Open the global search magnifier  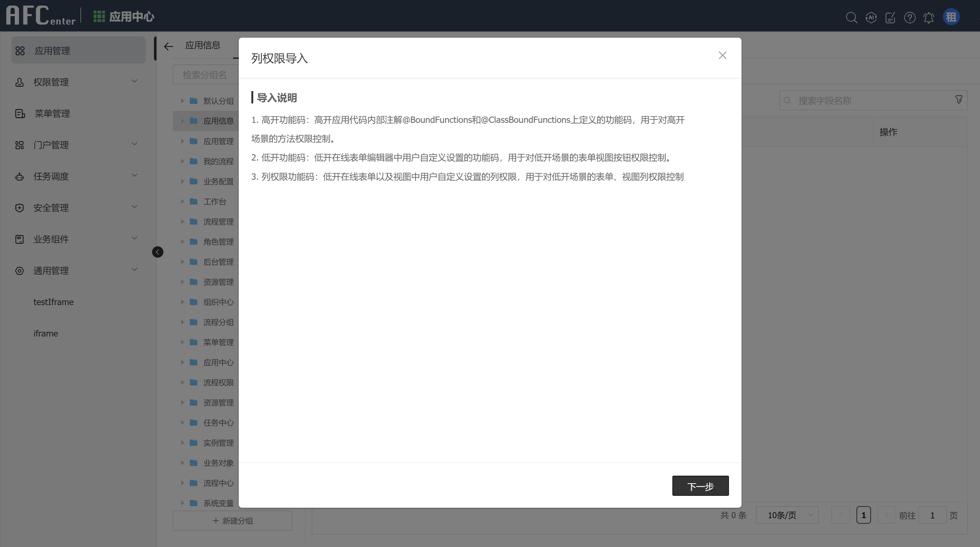[852, 18]
